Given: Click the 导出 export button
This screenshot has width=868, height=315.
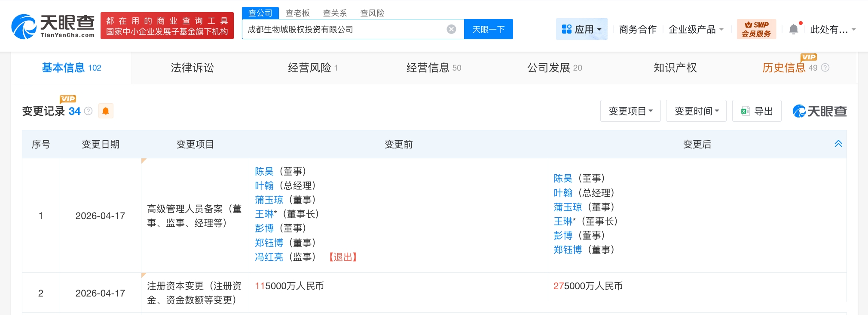Looking at the screenshot, I should [x=757, y=111].
